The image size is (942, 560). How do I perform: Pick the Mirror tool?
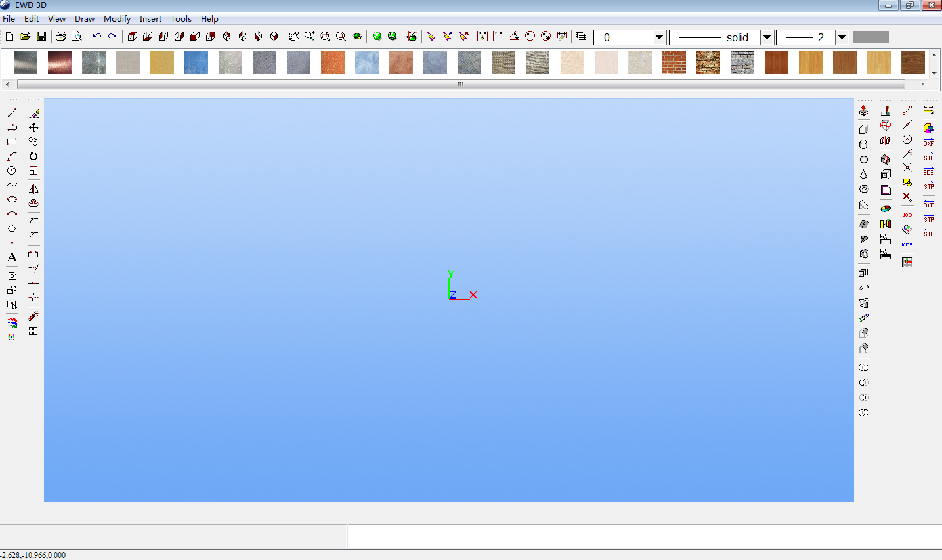(33, 189)
